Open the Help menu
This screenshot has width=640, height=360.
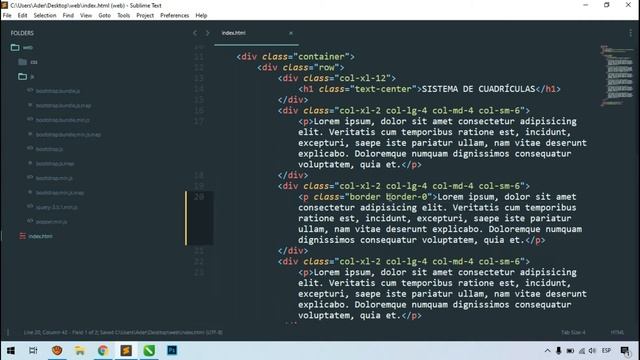[x=201, y=16]
